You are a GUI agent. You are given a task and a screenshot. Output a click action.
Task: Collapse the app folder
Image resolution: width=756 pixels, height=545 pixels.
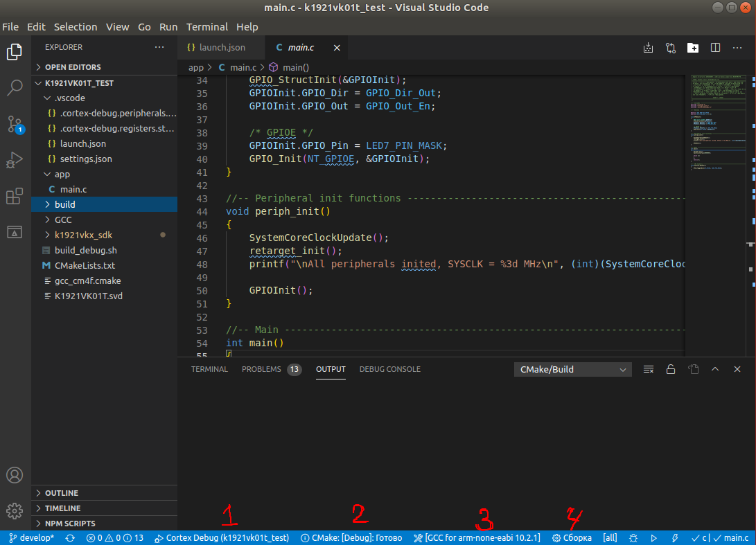104,174
